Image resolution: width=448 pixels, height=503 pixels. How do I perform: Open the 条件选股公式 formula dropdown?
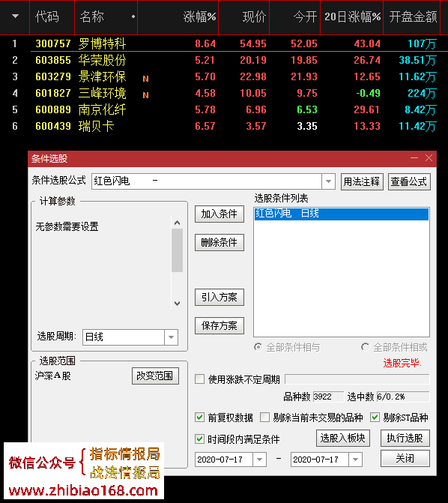point(328,181)
